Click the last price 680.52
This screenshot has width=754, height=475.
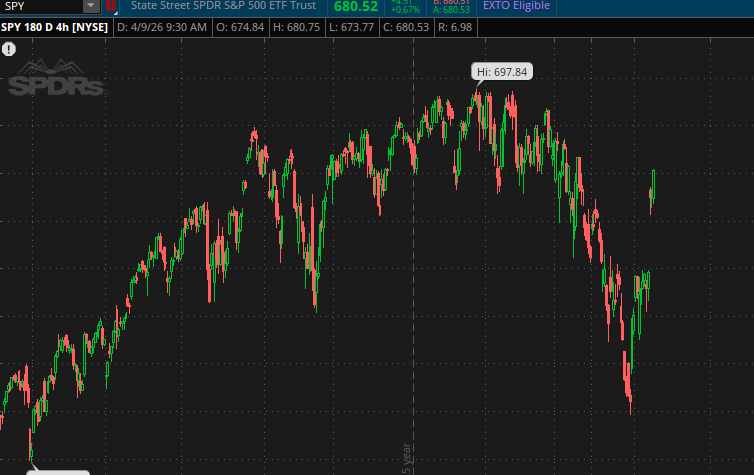(356, 7)
